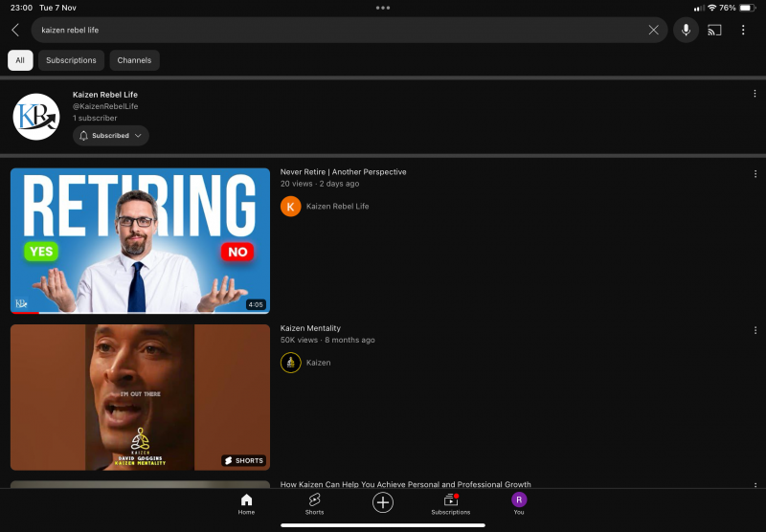Select the Subscriptions filter chip
The image size is (766, 532).
[71, 60]
